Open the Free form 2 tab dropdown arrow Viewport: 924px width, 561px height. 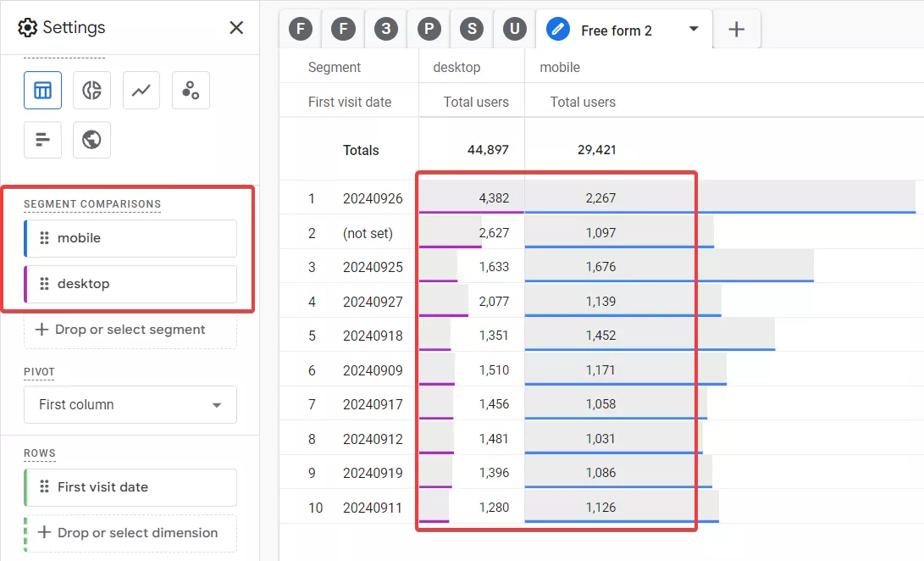point(694,29)
